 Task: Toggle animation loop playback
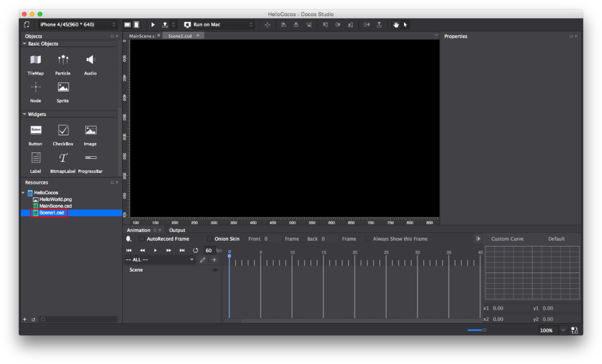pyautogui.click(x=195, y=251)
